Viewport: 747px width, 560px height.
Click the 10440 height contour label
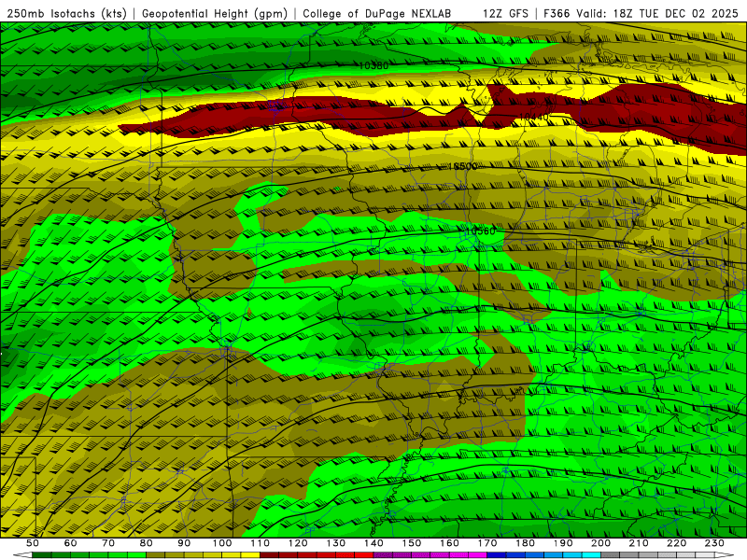533,116
